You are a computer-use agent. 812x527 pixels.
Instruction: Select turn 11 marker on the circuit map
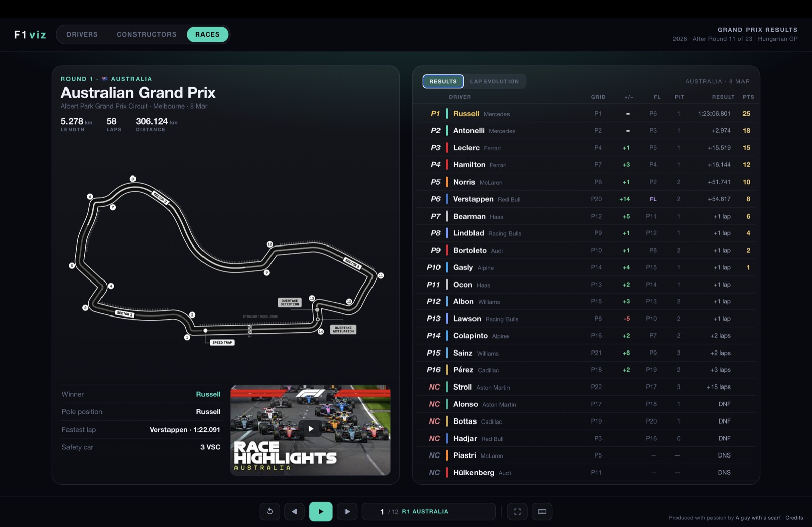point(381,275)
